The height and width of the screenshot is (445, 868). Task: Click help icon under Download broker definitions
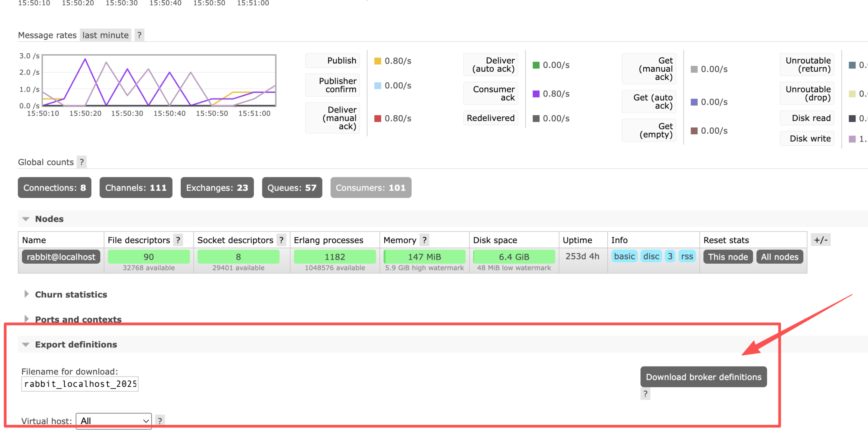645,393
